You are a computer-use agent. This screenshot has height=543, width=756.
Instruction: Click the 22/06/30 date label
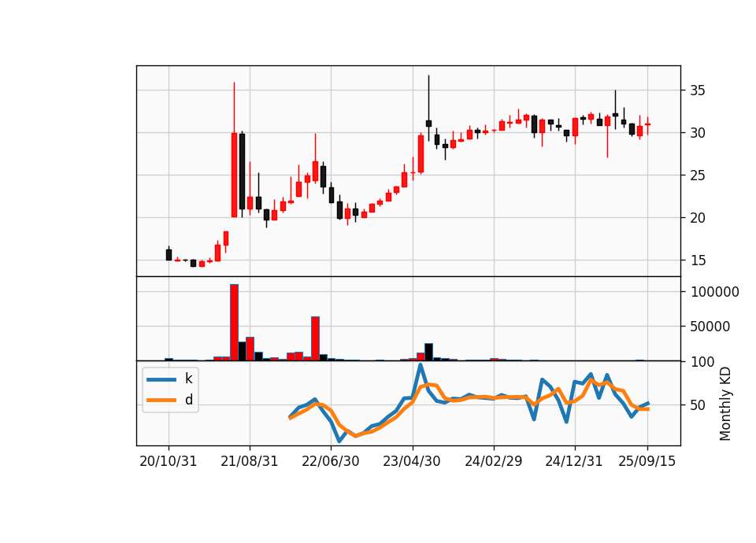(330, 461)
